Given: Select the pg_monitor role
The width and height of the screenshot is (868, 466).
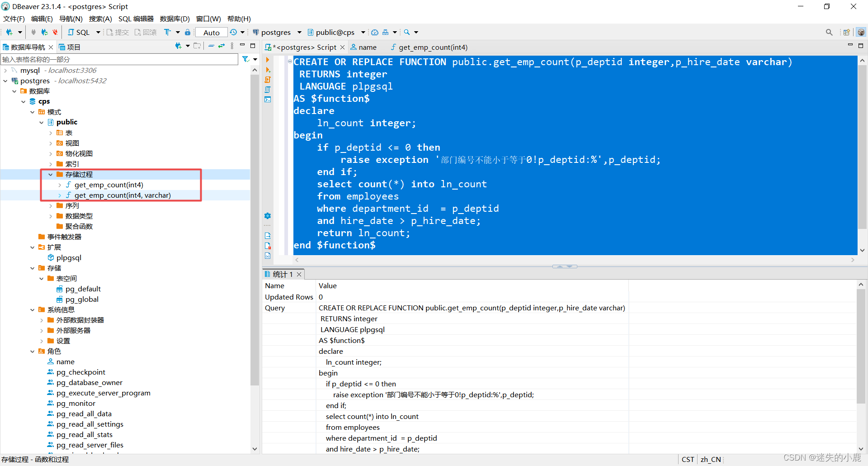Looking at the screenshot, I should [75, 403].
